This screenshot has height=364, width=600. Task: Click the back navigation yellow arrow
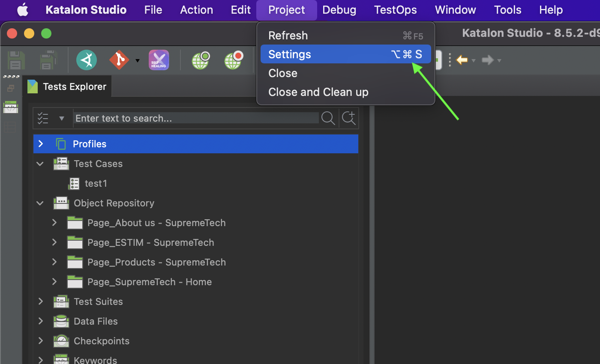pyautogui.click(x=462, y=60)
